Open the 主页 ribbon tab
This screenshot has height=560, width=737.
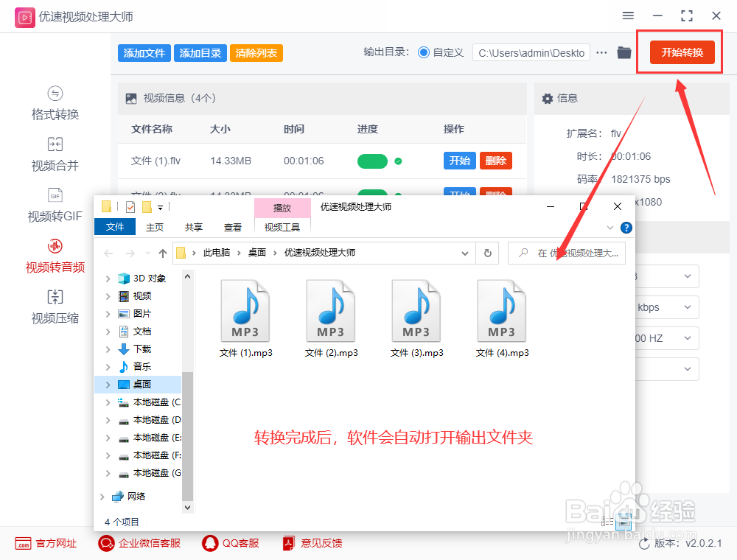pyautogui.click(x=155, y=228)
